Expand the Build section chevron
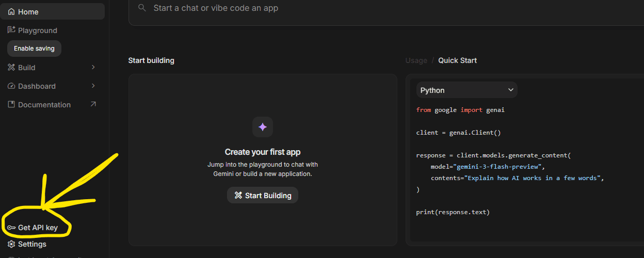The image size is (644, 258). (x=93, y=68)
